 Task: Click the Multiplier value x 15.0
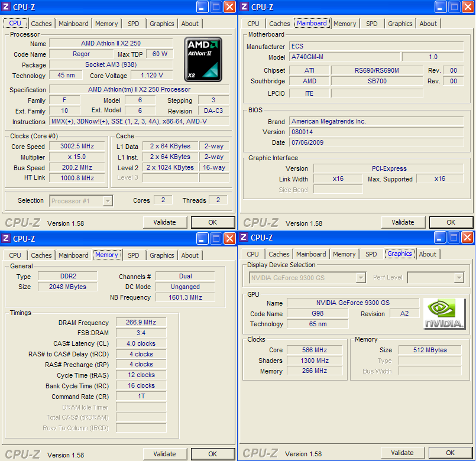(x=77, y=157)
